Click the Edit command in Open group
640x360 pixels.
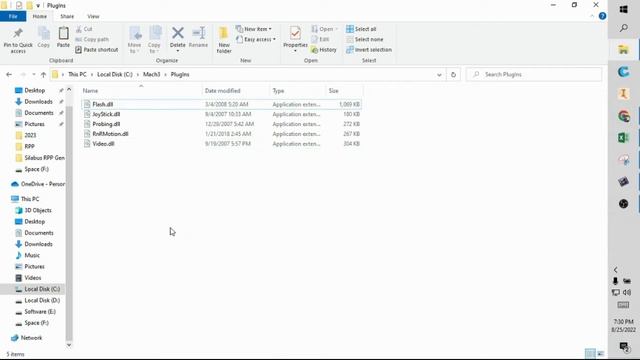coord(320,39)
